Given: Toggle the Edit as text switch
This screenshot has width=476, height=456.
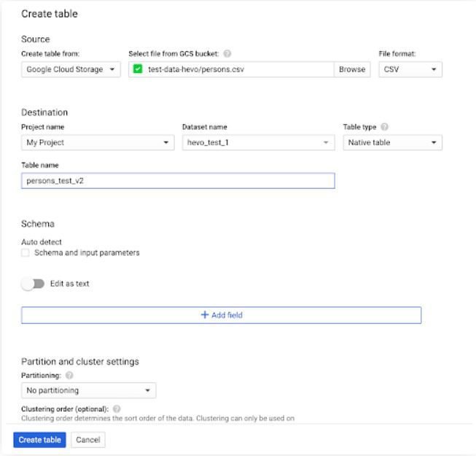Looking at the screenshot, I should point(33,284).
